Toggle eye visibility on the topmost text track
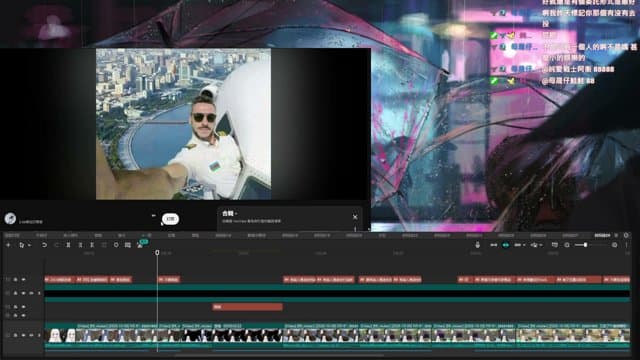 (23, 280)
